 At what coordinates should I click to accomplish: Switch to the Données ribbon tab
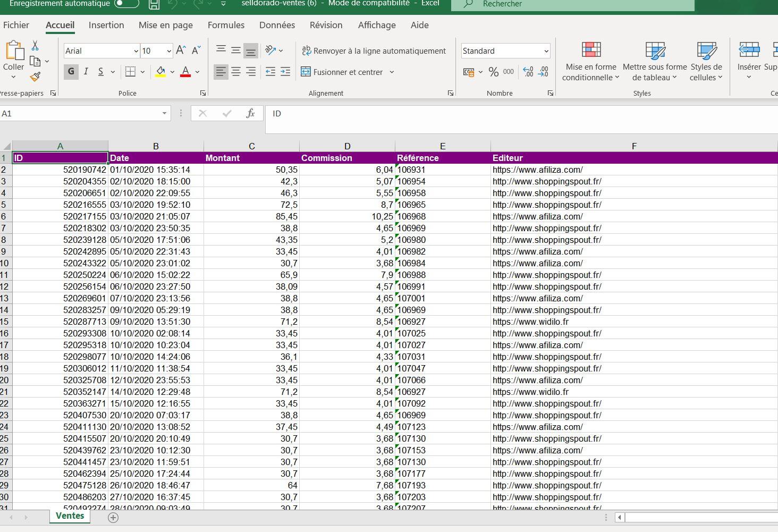(277, 25)
